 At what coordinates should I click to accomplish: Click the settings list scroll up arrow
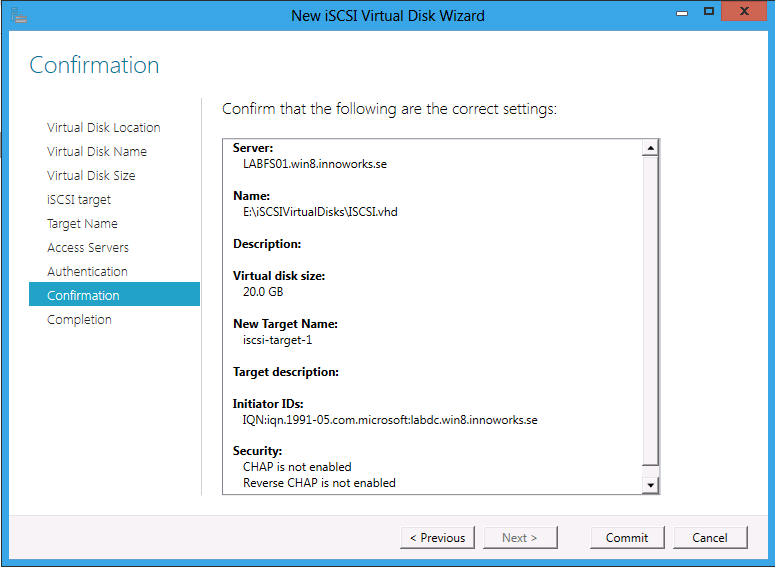pos(650,148)
